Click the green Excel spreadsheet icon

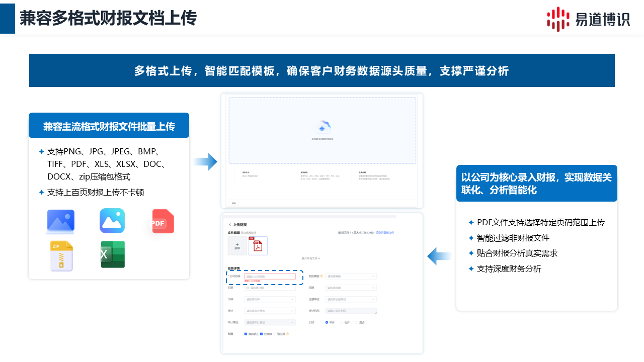(113, 254)
